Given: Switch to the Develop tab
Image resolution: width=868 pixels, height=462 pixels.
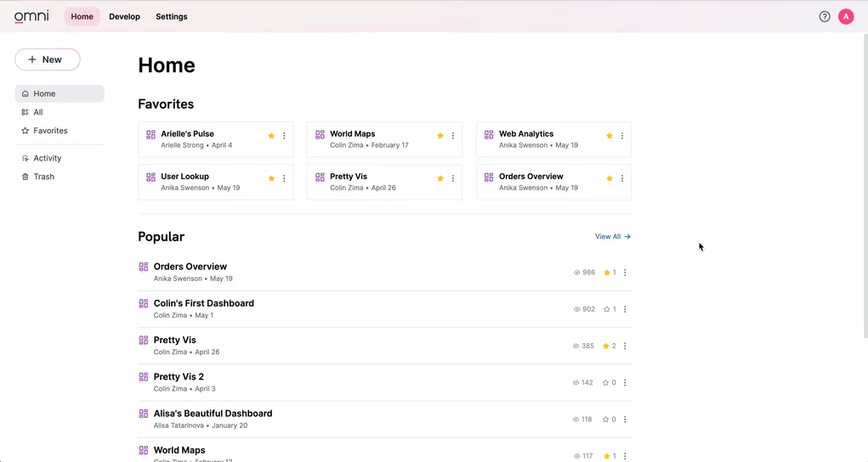Looking at the screenshot, I should tap(124, 16).
